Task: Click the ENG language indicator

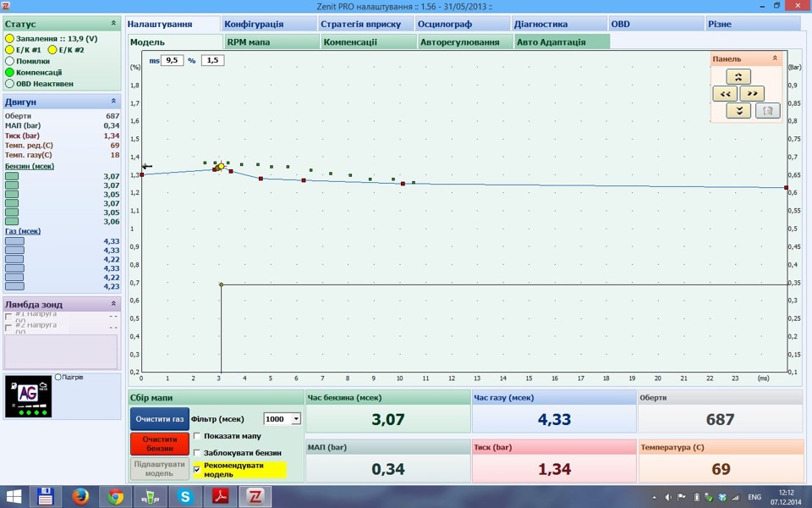Action: (754, 497)
